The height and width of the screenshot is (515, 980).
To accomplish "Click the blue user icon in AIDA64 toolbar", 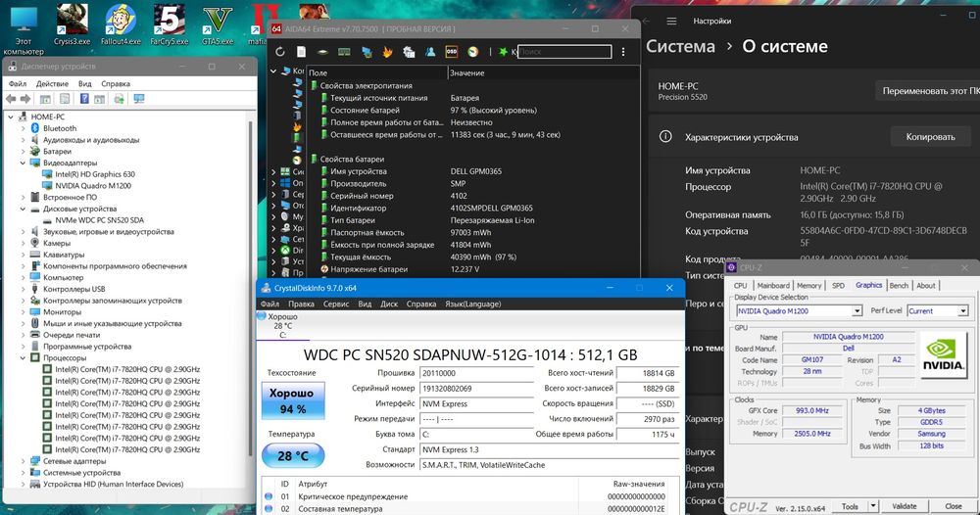I will click(430, 52).
